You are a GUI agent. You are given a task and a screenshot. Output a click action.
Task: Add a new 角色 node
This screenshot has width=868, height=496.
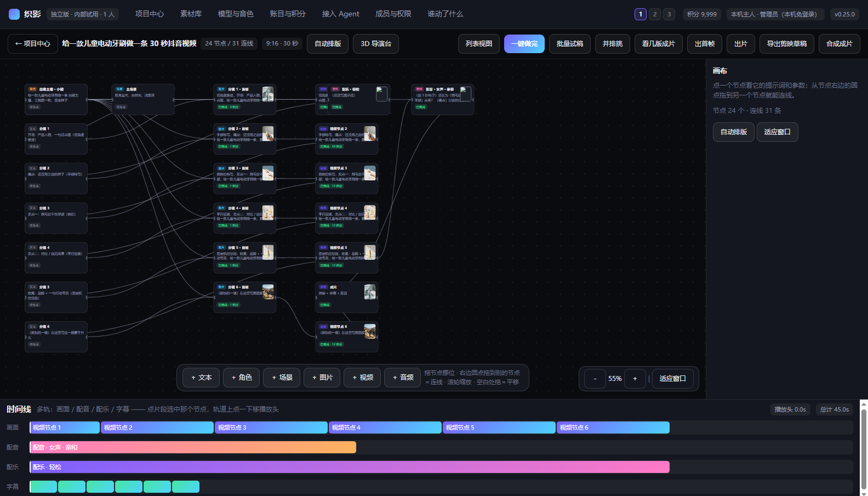pos(242,378)
